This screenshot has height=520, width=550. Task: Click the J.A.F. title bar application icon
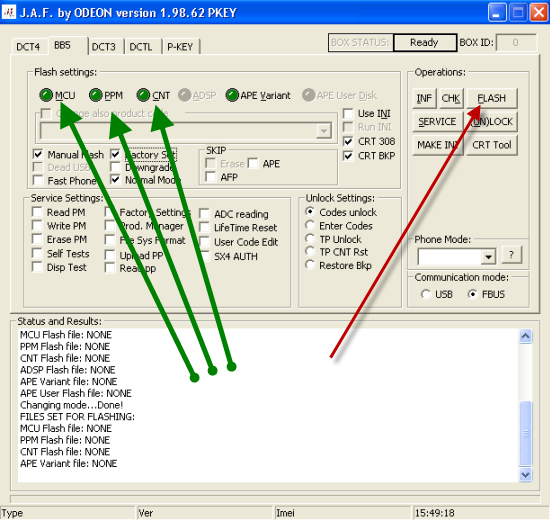pos(9,12)
